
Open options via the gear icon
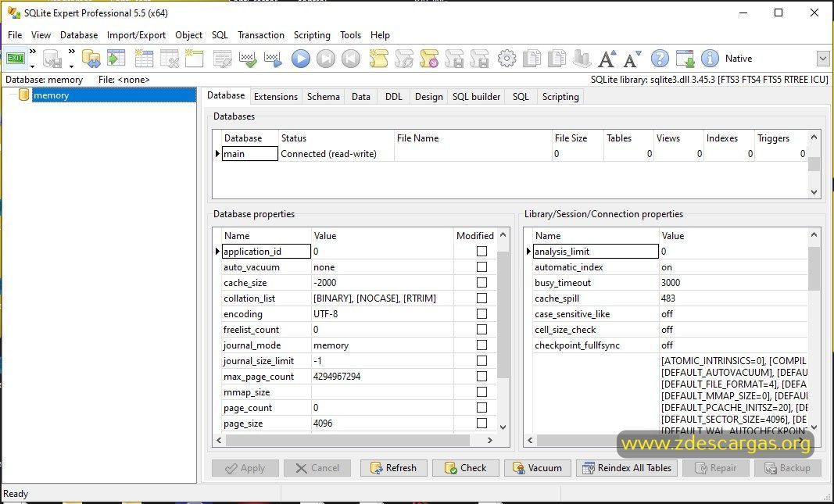coord(506,59)
